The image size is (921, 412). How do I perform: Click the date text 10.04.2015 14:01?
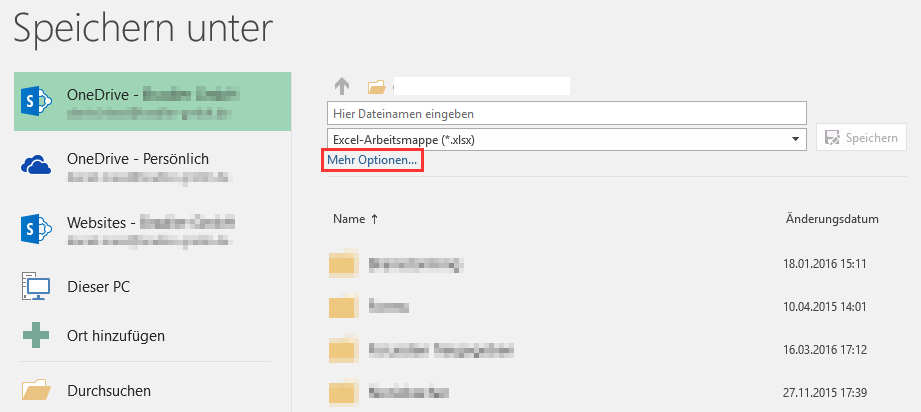[x=825, y=307]
